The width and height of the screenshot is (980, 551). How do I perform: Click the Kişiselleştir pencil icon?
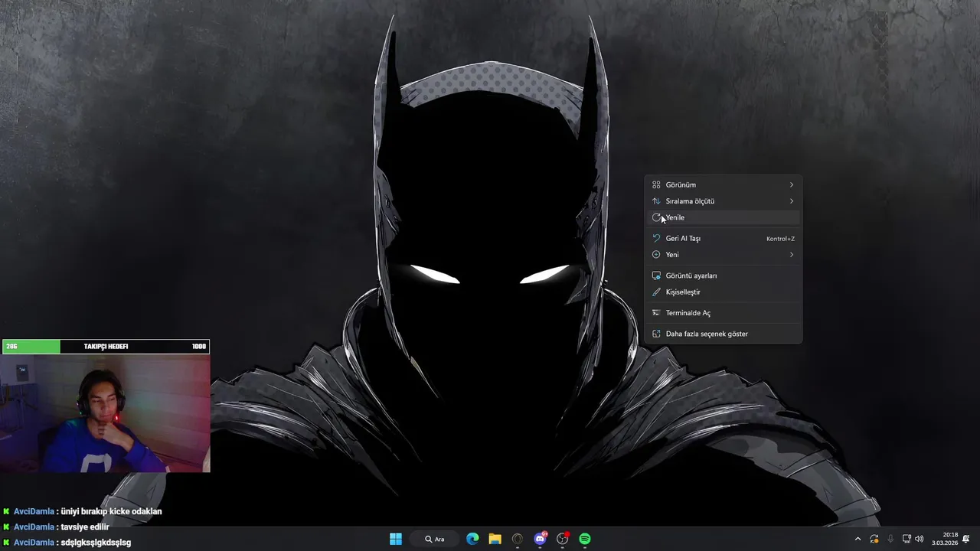[656, 292]
